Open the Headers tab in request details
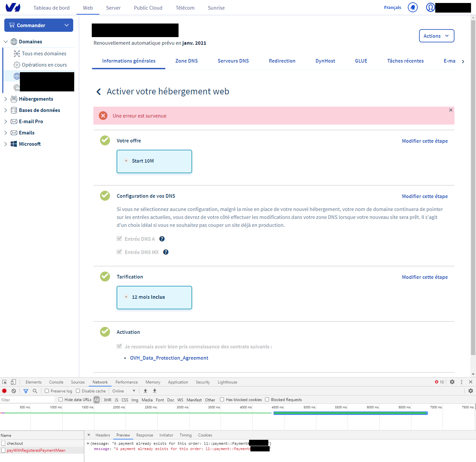Image resolution: width=476 pixels, height=462 pixels. pos(103,435)
